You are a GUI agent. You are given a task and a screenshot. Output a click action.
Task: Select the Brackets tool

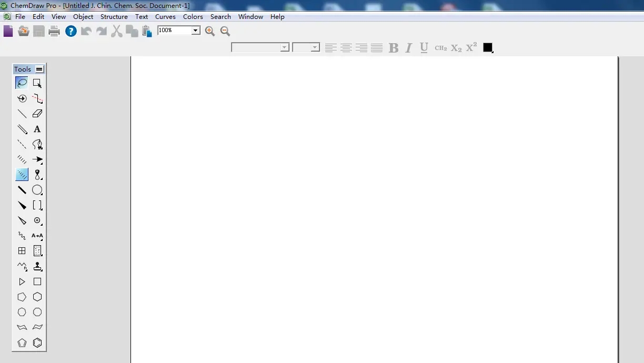click(37, 205)
